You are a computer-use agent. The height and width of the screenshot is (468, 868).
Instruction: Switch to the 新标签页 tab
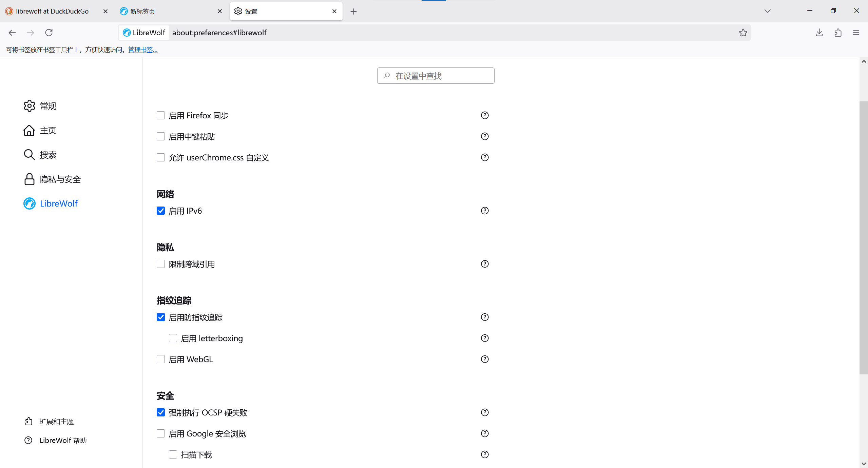pos(166,11)
